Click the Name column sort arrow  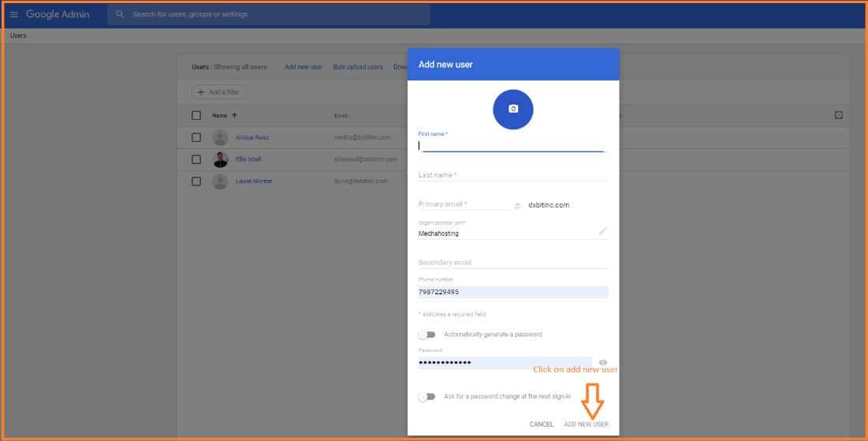[234, 116]
